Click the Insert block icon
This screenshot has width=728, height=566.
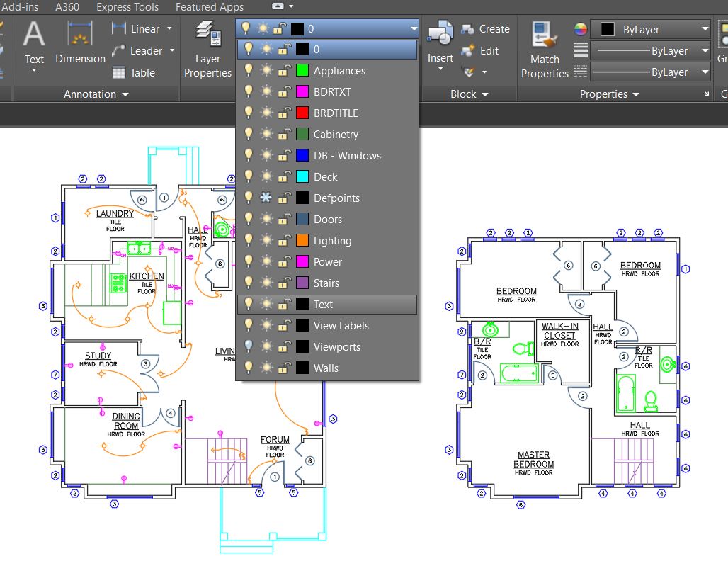tap(440, 34)
